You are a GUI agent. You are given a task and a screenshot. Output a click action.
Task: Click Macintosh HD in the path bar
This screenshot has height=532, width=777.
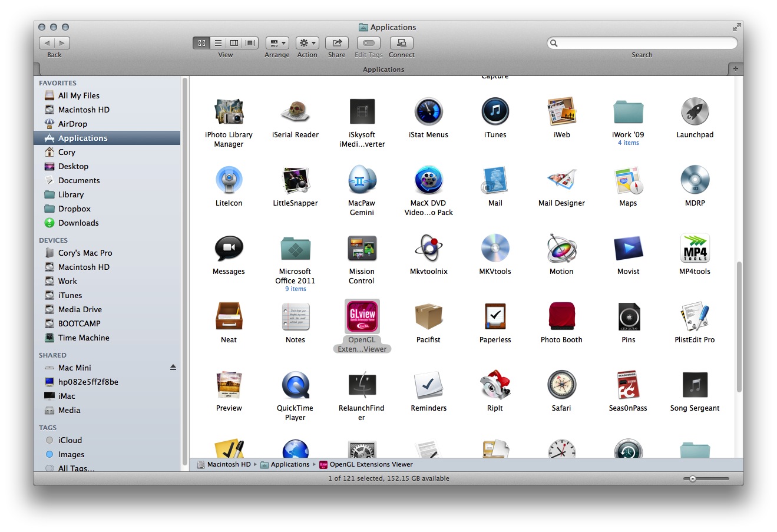point(224,464)
